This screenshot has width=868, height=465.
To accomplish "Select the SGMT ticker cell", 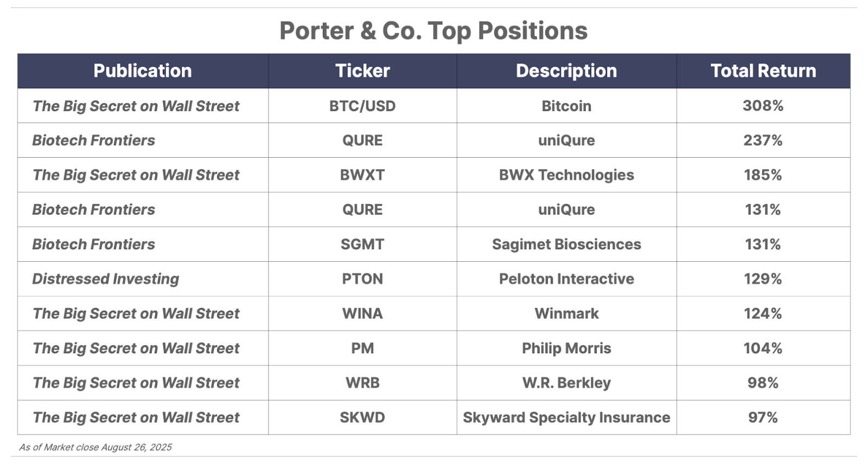I will coord(362,244).
